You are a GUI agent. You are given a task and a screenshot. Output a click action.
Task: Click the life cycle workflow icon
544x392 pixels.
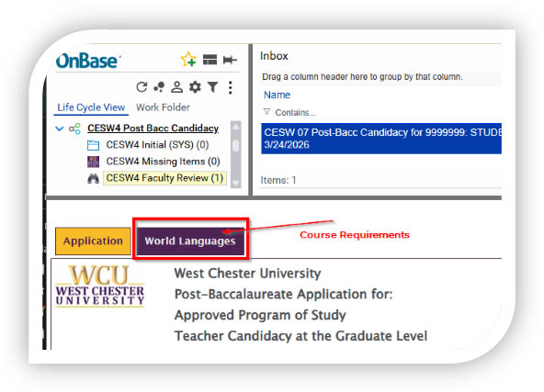(74, 129)
